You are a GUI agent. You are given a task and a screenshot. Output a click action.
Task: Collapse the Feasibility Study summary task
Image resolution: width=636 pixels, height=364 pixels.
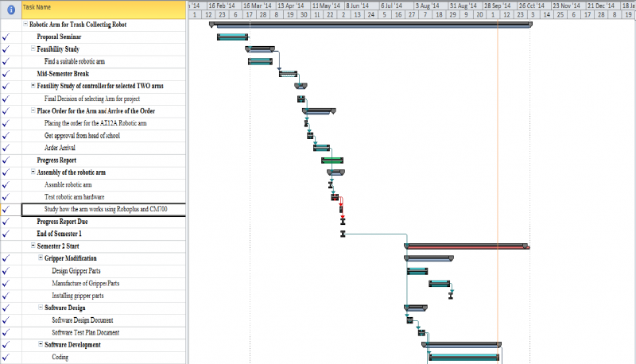(x=33, y=49)
